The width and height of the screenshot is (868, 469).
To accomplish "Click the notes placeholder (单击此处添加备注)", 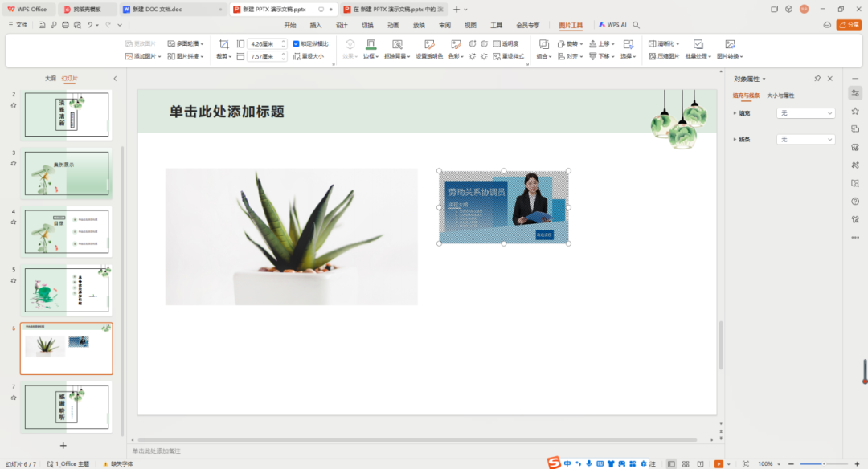I will tap(157, 451).
